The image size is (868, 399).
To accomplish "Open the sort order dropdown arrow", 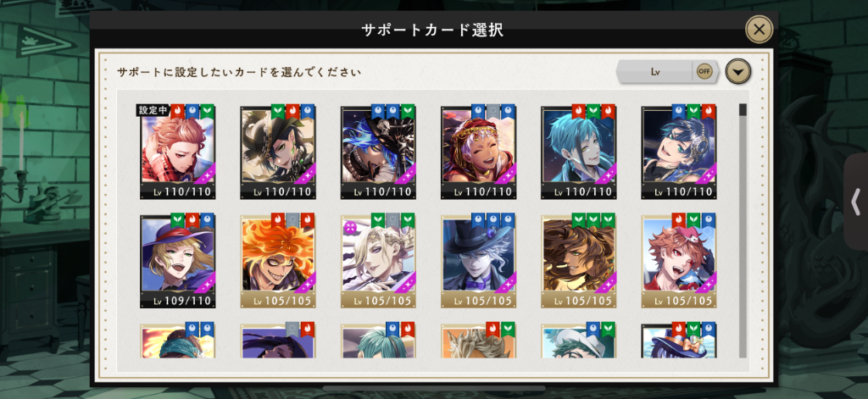I will [738, 71].
